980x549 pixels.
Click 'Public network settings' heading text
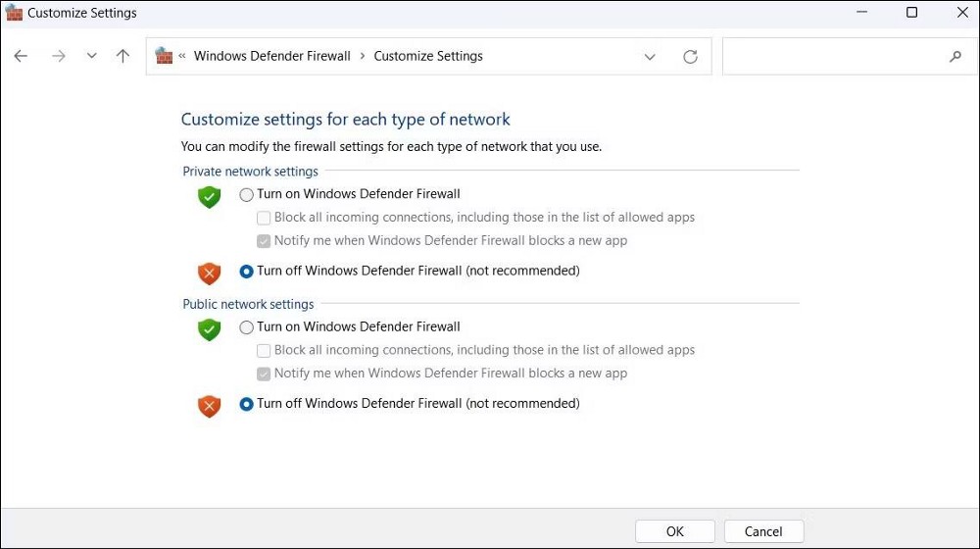(248, 305)
